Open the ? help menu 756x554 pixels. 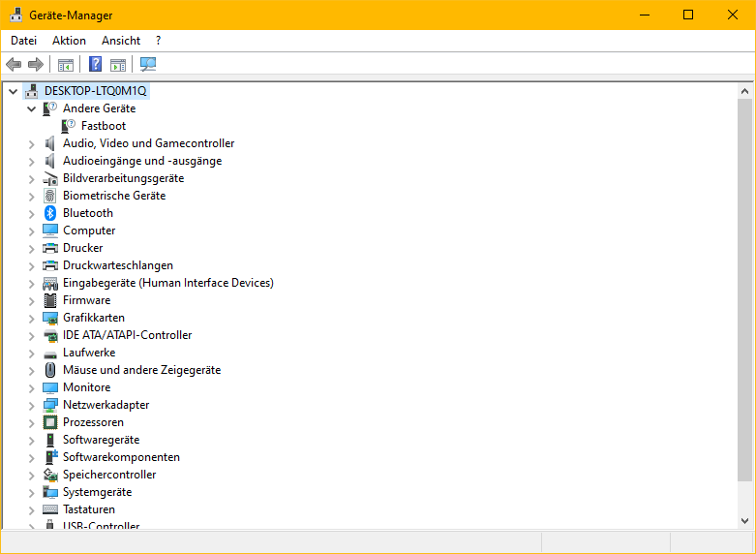point(158,41)
